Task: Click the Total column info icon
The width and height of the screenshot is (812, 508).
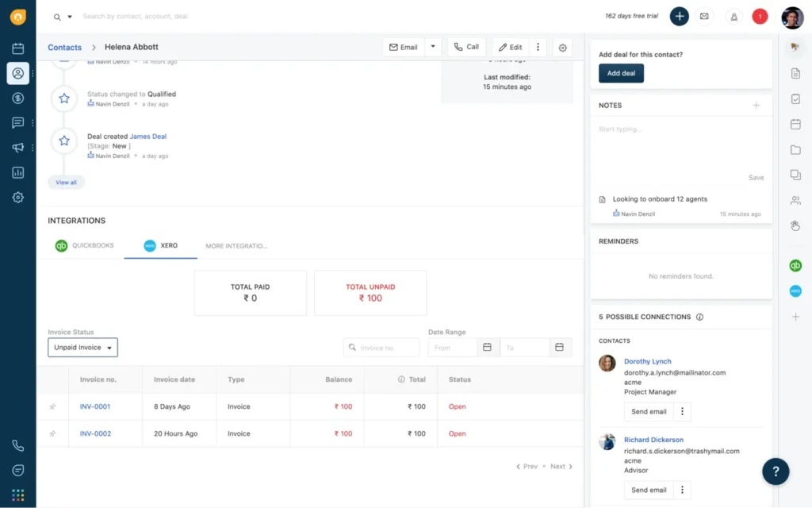Action: coord(401,379)
